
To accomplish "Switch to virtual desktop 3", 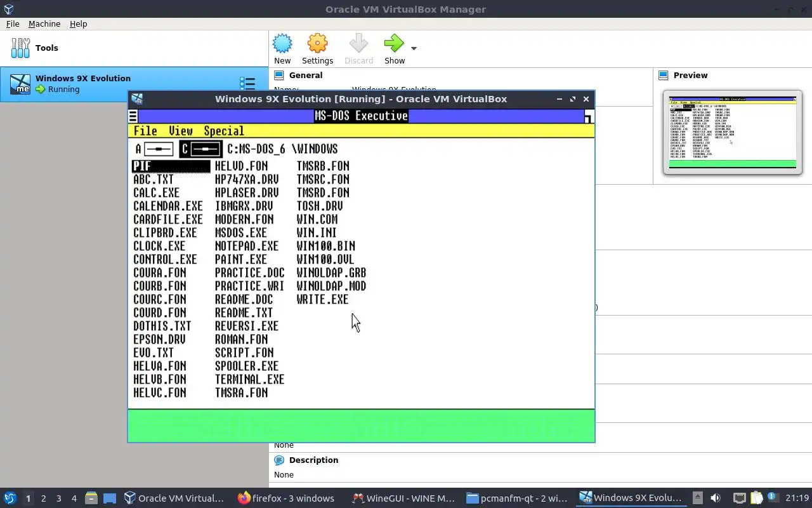I will [x=58, y=498].
